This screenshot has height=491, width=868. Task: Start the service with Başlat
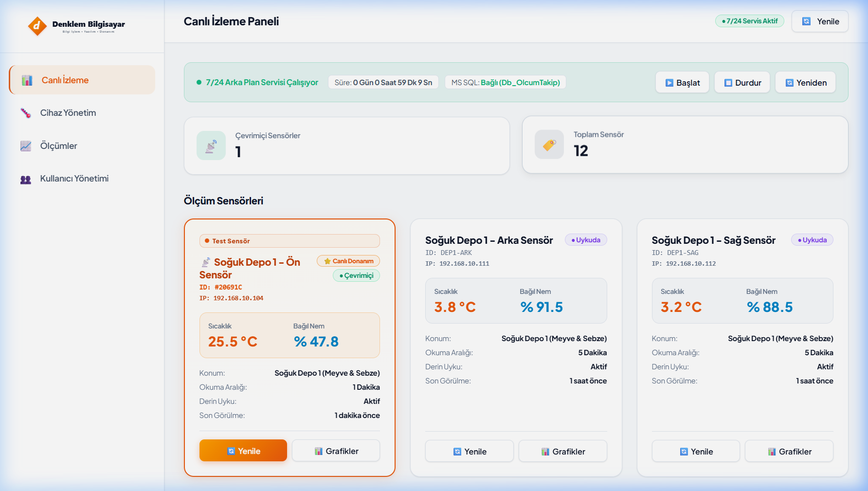(682, 82)
